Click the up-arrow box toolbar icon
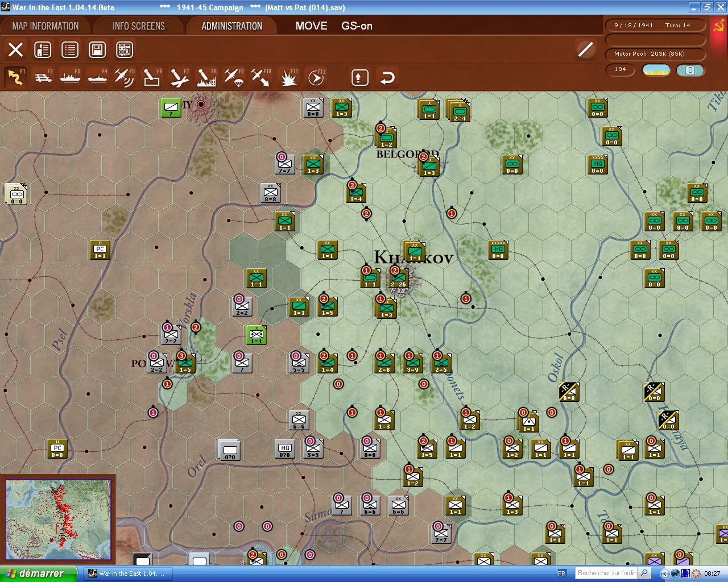The image size is (728, 582). [x=359, y=77]
